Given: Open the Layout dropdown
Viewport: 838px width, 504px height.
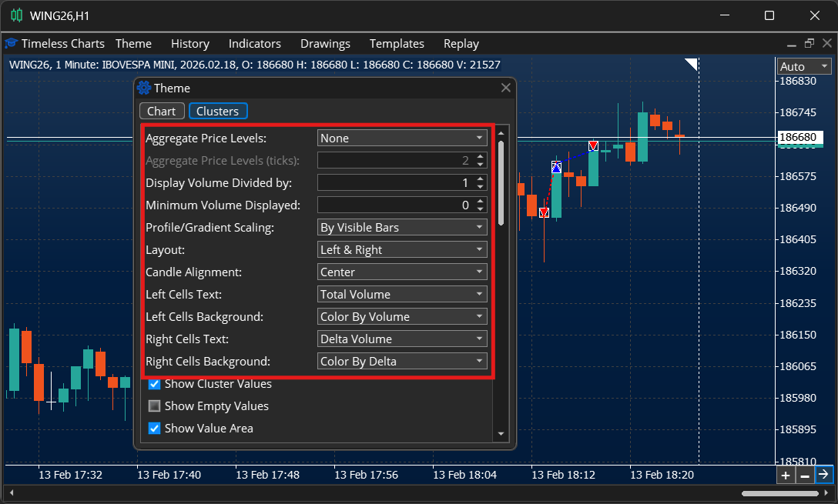Looking at the screenshot, I should tap(402, 249).
